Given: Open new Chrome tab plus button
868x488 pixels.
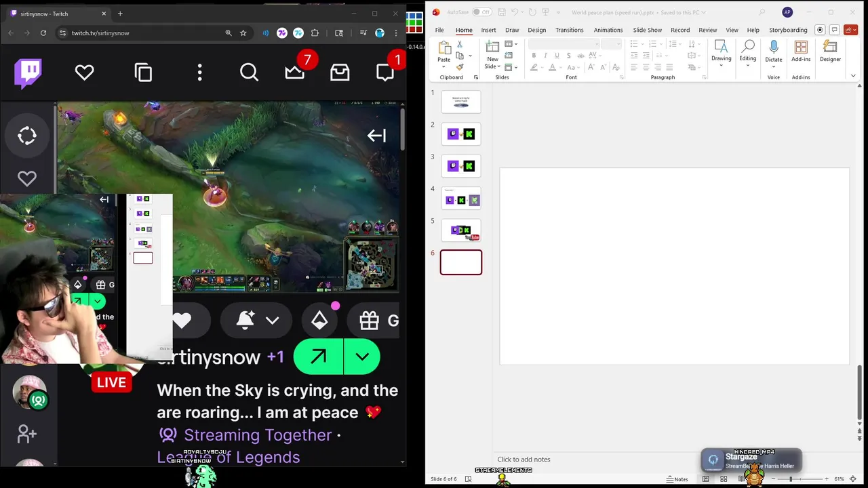Looking at the screenshot, I should (x=120, y=14).
